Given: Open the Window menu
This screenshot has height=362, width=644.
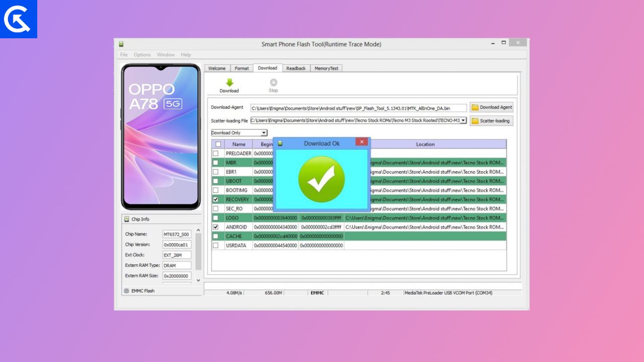Looking at the screenshot, I should 166,54.
